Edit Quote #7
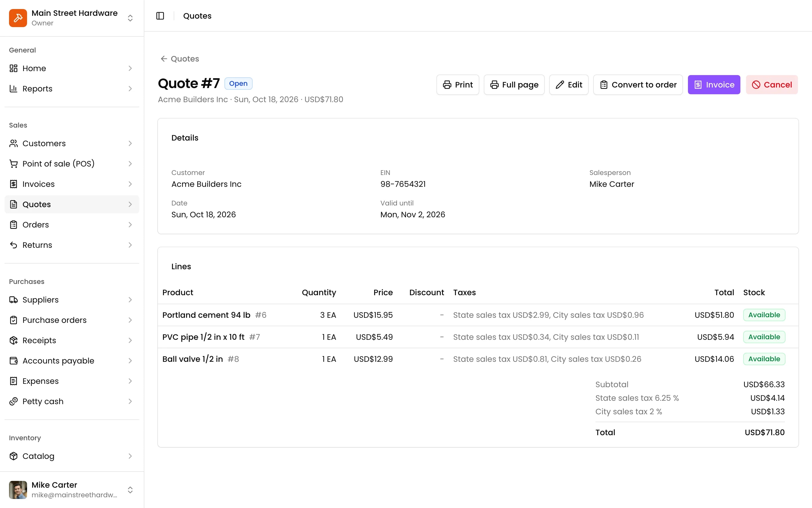The height and width of the screenshot is (508, 812). pyautogui.click(x=569, y=85)
